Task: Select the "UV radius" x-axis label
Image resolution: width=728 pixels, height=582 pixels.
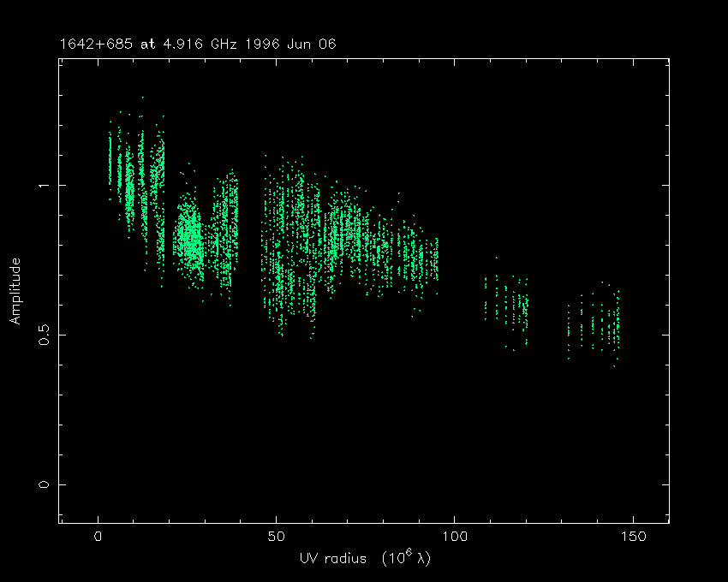Action: point(334,559)
